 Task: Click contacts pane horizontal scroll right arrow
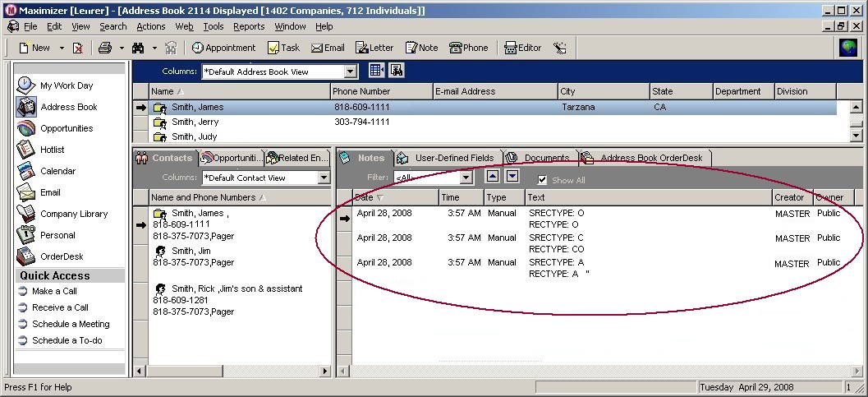pos(325,371)
